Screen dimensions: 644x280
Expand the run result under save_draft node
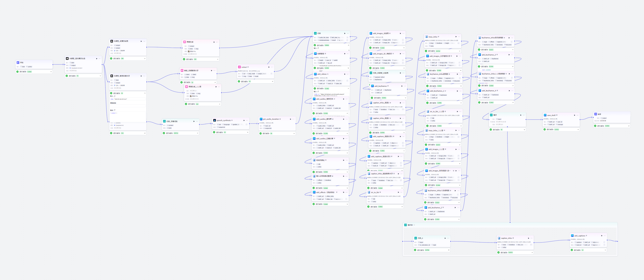tap(578, 130)
